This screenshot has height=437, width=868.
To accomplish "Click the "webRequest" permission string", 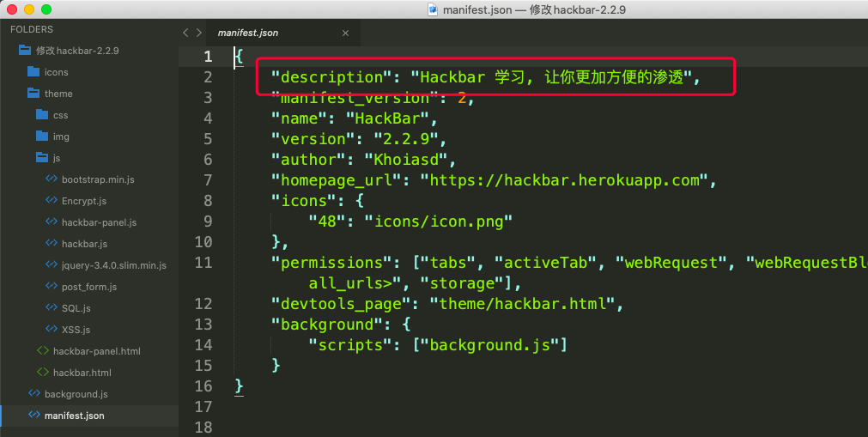I will pos(671,263).
